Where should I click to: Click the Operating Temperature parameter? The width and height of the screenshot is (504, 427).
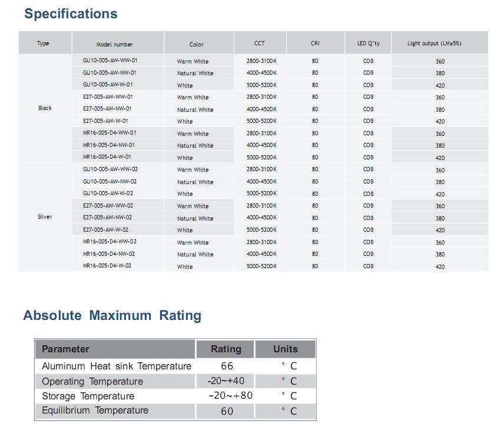point(92,382)
